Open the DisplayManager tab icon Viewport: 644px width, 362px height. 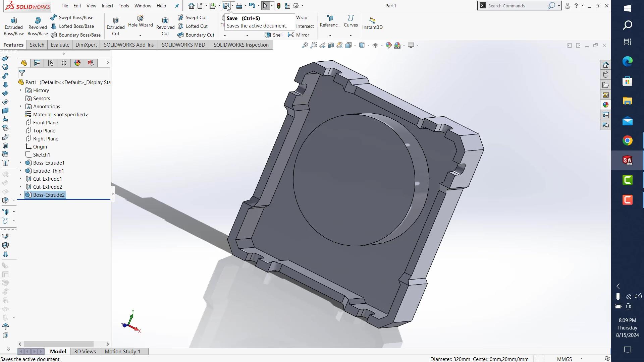pos(77,63)
